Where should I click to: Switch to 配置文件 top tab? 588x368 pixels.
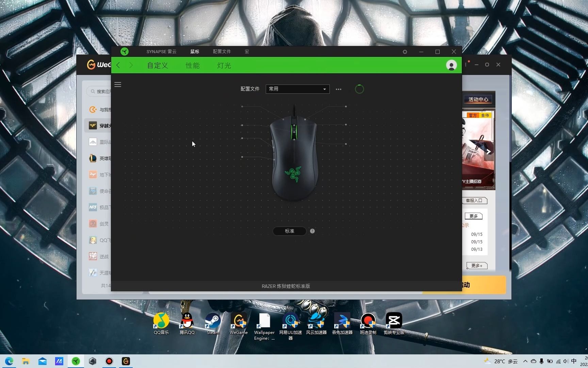coord(222,51)
